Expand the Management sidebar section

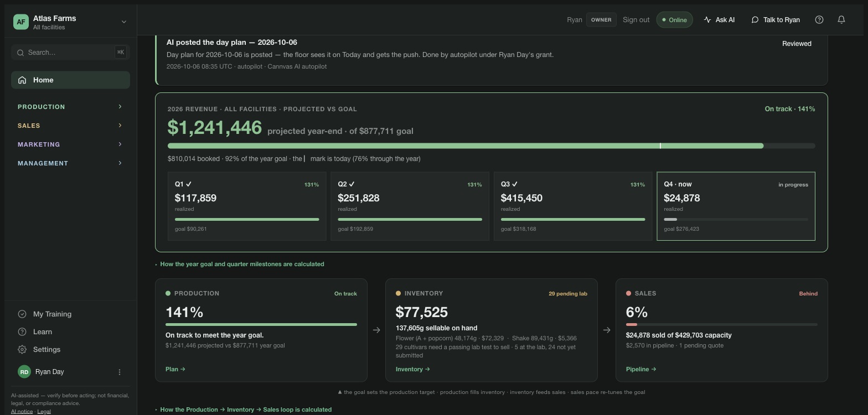[x=70, y=163]
